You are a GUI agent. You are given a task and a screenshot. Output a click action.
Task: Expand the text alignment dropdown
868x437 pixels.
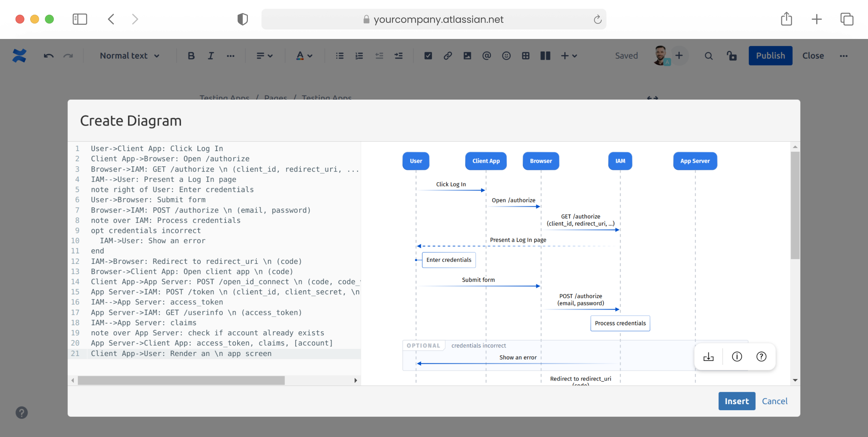[264, 56]
